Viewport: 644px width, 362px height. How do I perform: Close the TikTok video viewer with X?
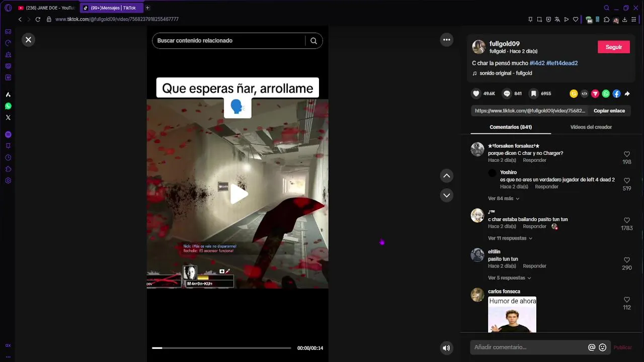(29, 40)
